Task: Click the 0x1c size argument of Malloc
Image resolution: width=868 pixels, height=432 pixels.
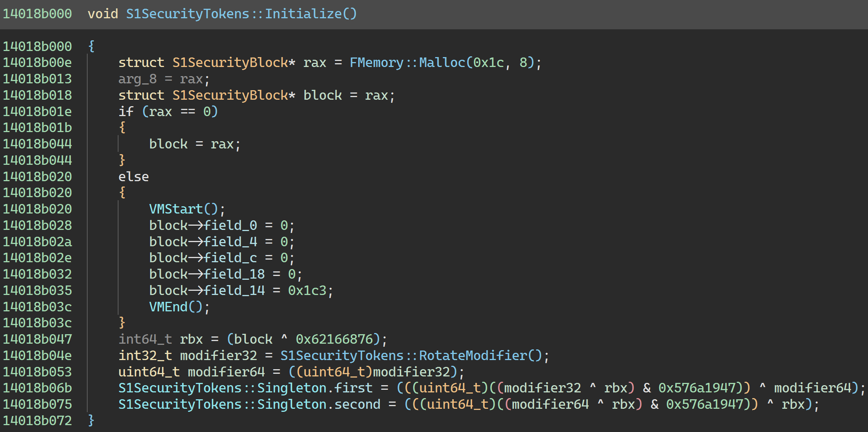Action: tap(488, 62)
